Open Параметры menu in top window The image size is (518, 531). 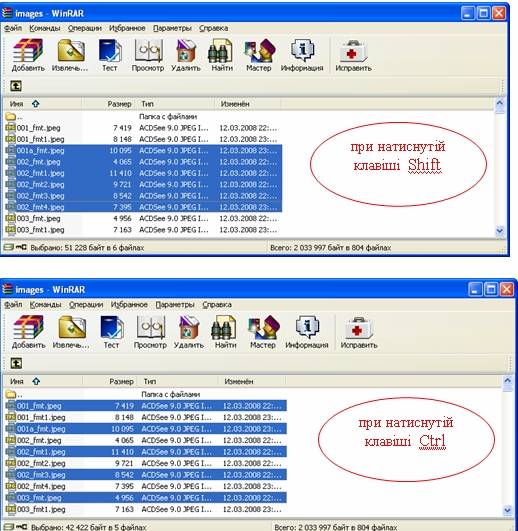(x=172, y=28)
